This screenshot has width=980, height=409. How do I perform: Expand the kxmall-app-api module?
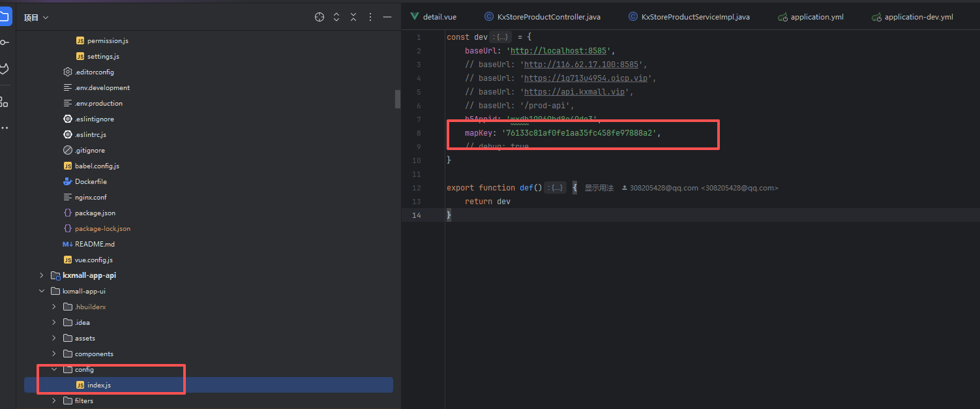(42, 275)
